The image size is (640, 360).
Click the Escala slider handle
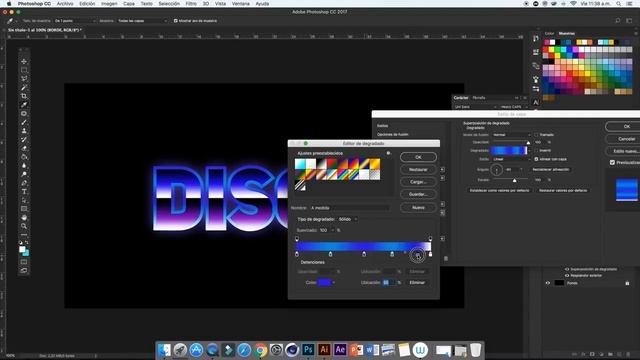coord(515,180)
